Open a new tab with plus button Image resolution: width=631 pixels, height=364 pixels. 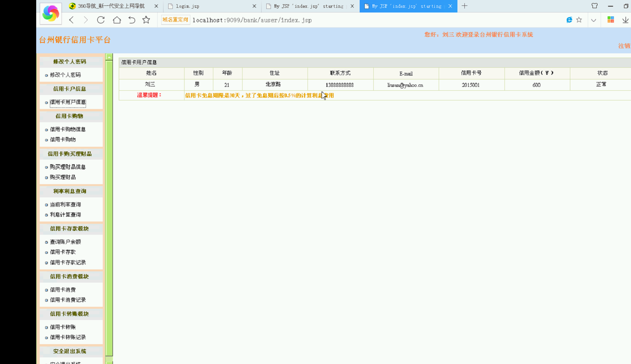click(464, 6)
